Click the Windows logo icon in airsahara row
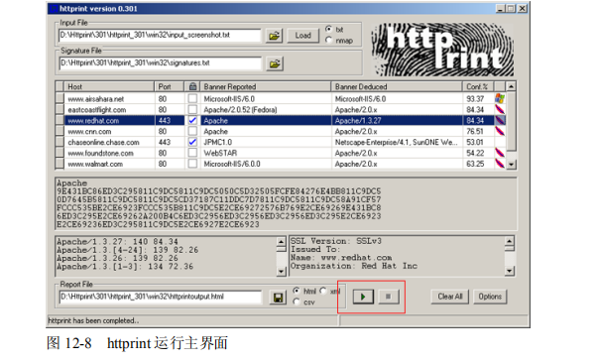Viewport: 598px width, 364px height. 500,99
